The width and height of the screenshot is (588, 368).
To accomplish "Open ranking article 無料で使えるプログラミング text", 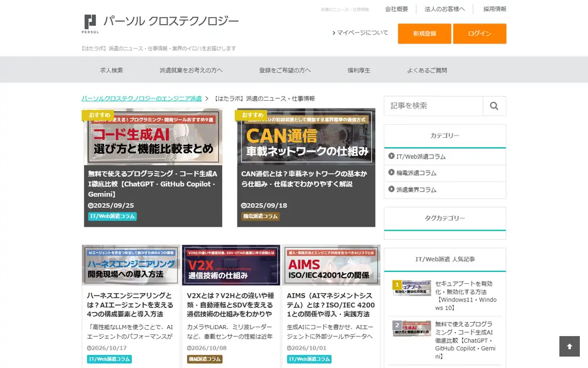I will click(466, 340).
